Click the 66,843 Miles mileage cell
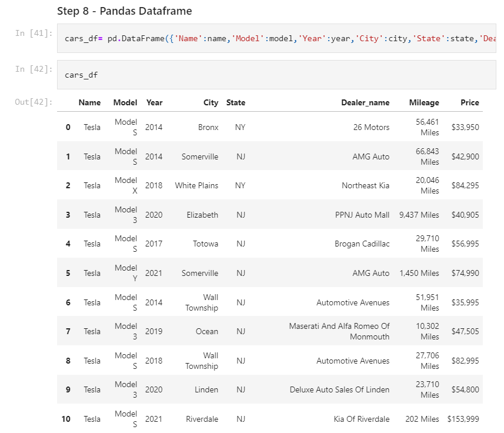The image size is (504, 433). (427, 156)
